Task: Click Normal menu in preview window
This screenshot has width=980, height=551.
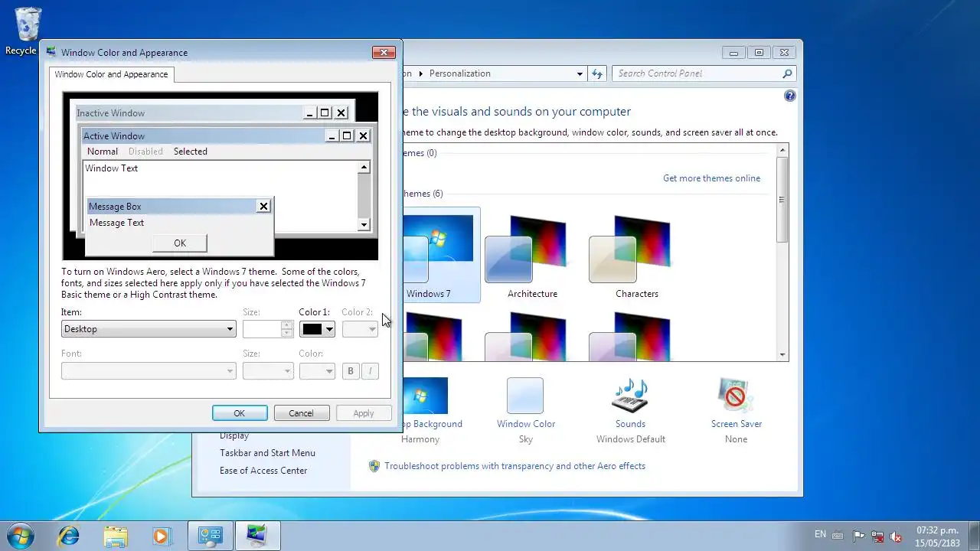Action: pos(103,152)
